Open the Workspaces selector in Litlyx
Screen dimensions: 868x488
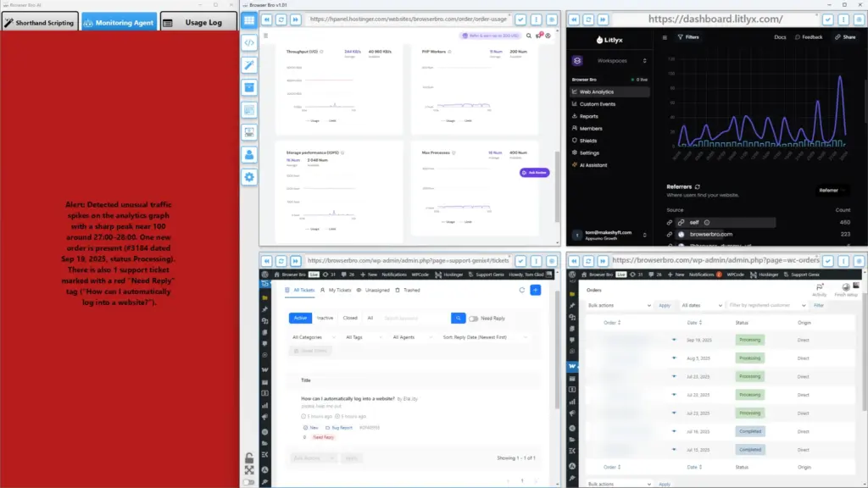(x=611, y=61)
